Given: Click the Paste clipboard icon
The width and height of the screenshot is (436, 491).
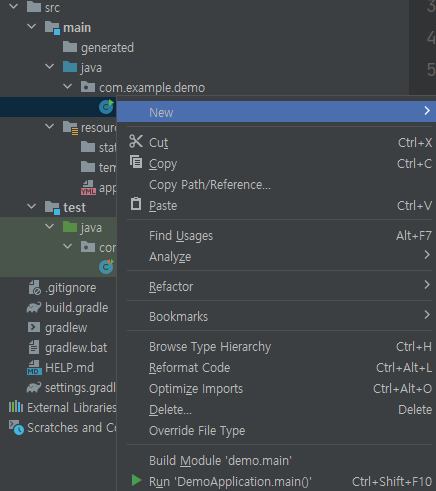Looking at the screenshot, I should 136,204.
